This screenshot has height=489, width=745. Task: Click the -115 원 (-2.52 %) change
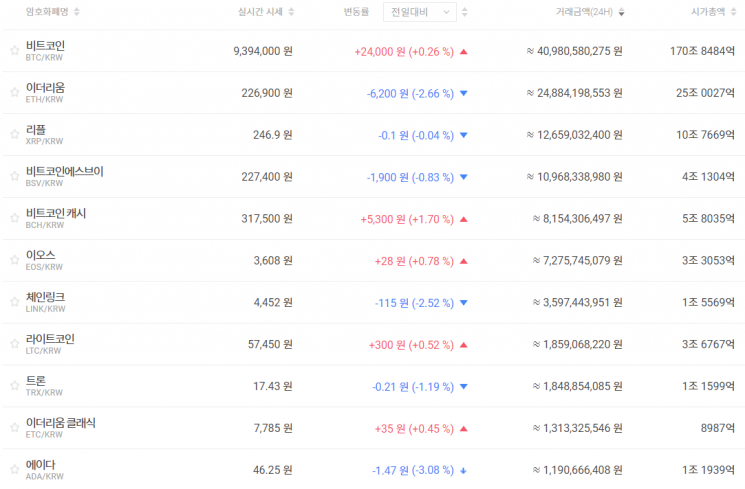[414, 303]
